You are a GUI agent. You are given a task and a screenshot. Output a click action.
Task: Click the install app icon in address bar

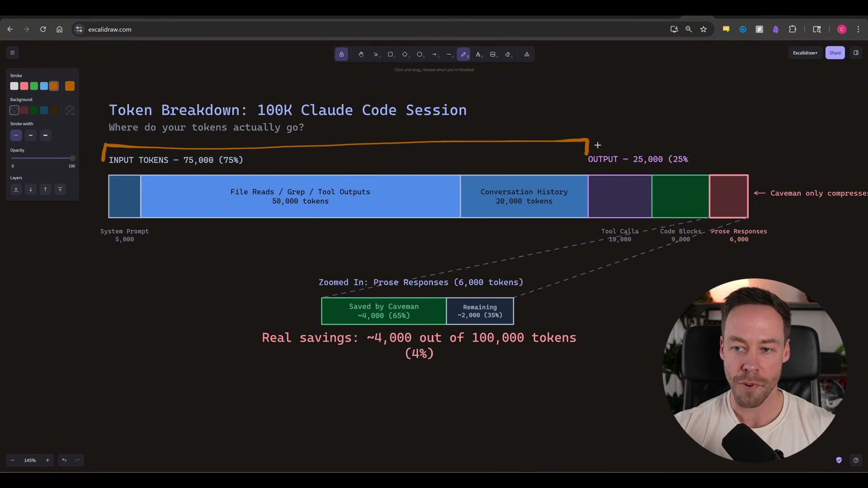click(674, 29)
